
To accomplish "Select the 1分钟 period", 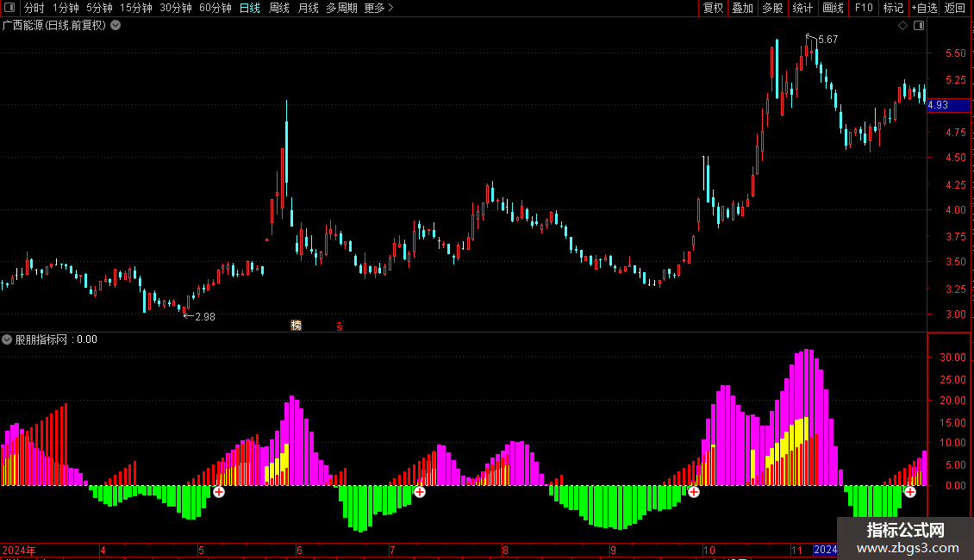I will (66, 8).
